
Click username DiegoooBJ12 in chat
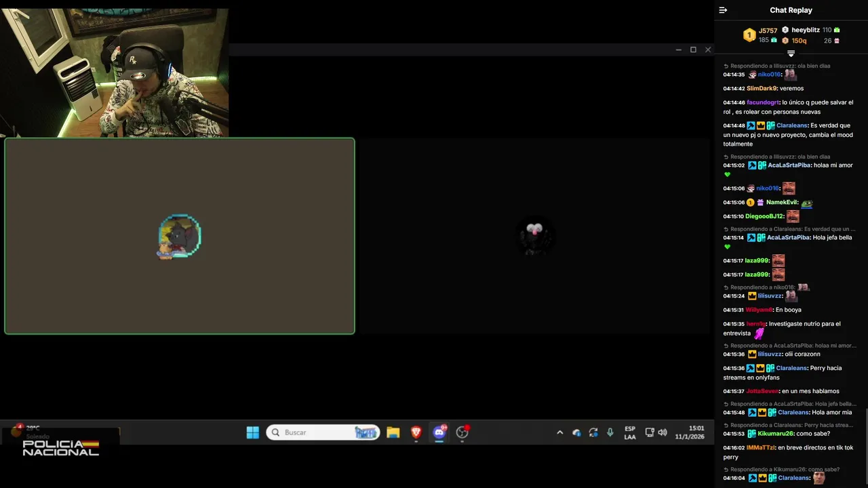click(x=764, y=217)
